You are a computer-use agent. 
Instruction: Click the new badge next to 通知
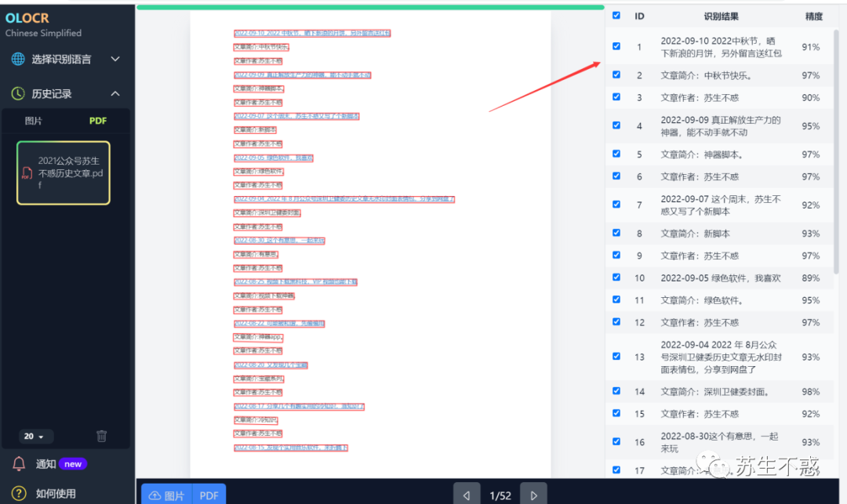tap(73, 464)
